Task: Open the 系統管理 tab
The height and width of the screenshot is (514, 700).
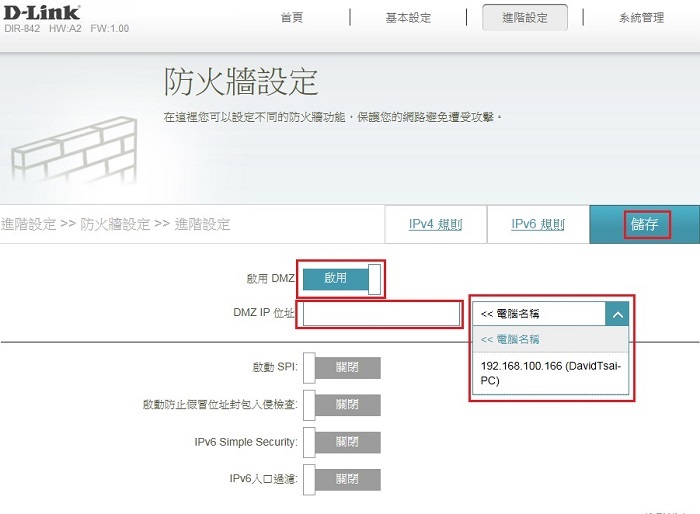Action: (x=640, y=18)
